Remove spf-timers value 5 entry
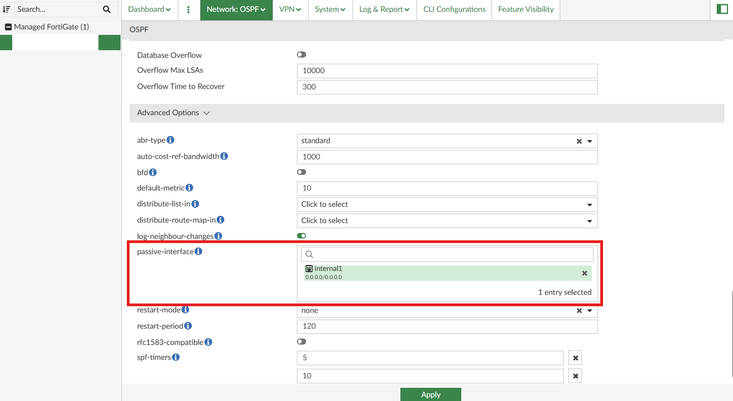This screenshot has width=733, height=401. pos(575,358)
